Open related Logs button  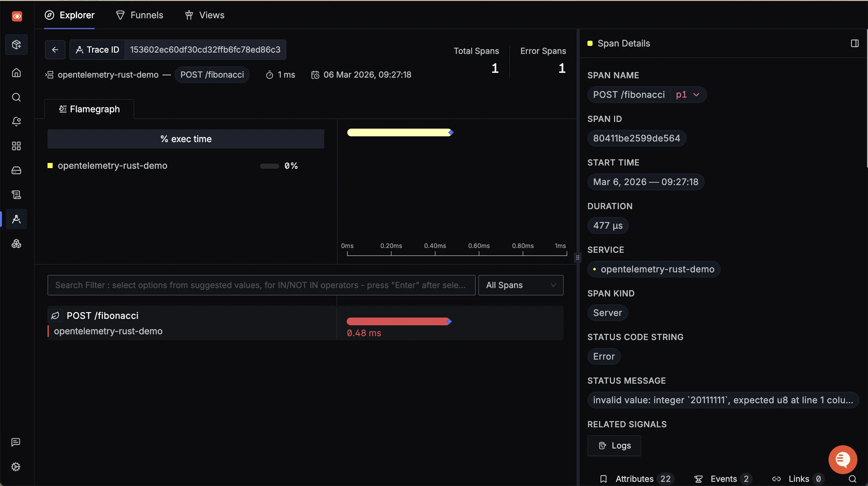614,445
